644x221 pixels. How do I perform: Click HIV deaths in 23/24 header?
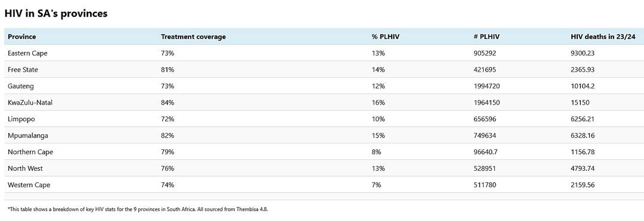(x=603, y=36)
